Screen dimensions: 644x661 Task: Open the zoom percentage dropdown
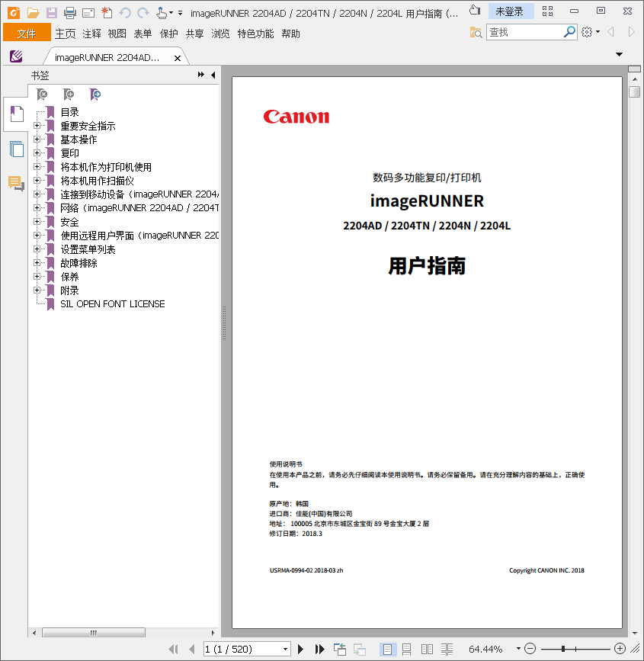[x=518, y=649]
